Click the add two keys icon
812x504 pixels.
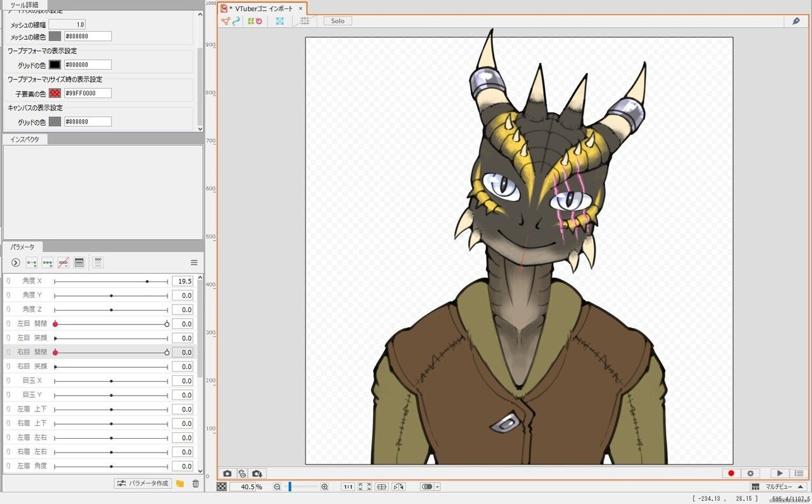click(32, 262)
